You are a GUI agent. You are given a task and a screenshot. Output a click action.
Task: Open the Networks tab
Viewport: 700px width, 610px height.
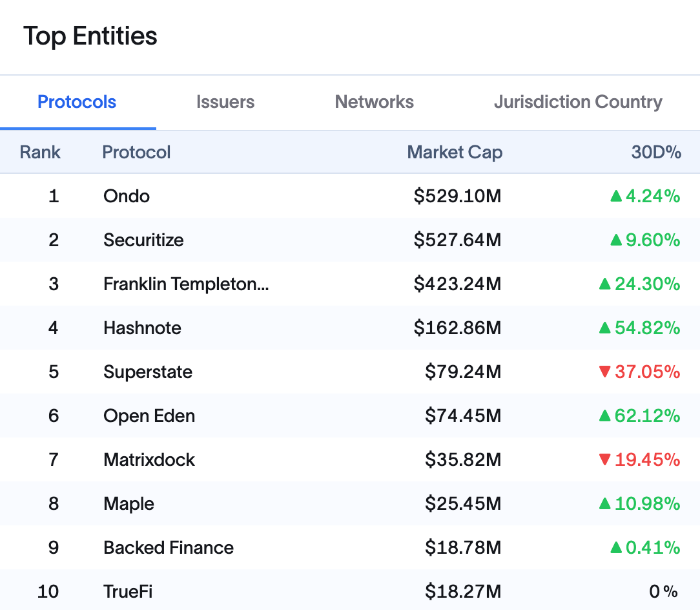click(x=374, y=102)
